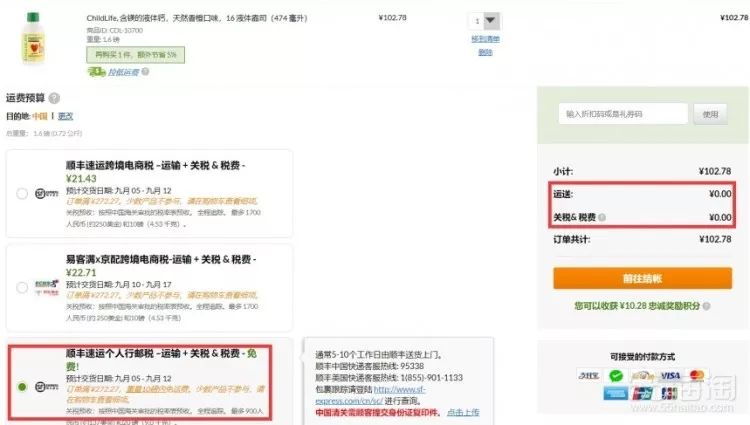The image size is (750, 425).
Task: Click the help icon after 忠诚奖励积分
Action: coord(706,306)
